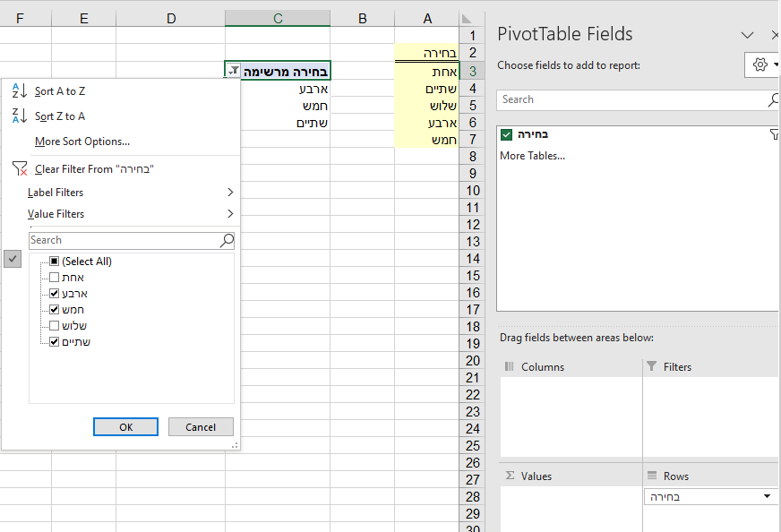Screen dimensions: 781x532
Task: Click the Sort Z to A icon
Action: pos(20,116)
